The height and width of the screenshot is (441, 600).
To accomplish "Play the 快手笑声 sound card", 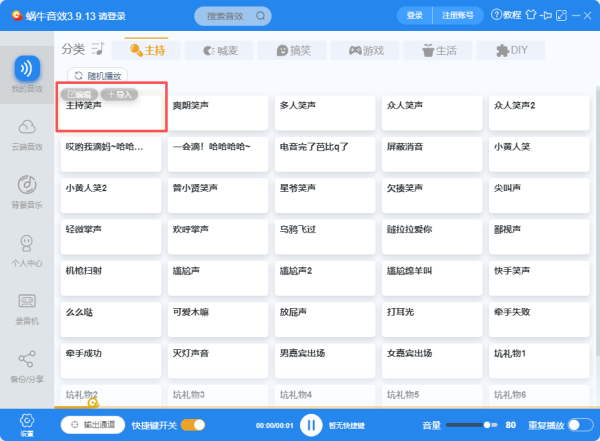I will click(x=540, y=278).
